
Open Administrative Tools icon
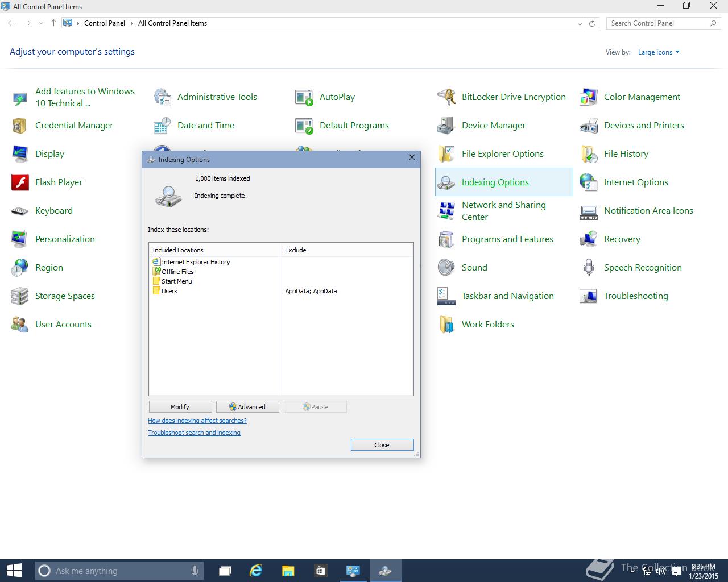tap(162, 97)
